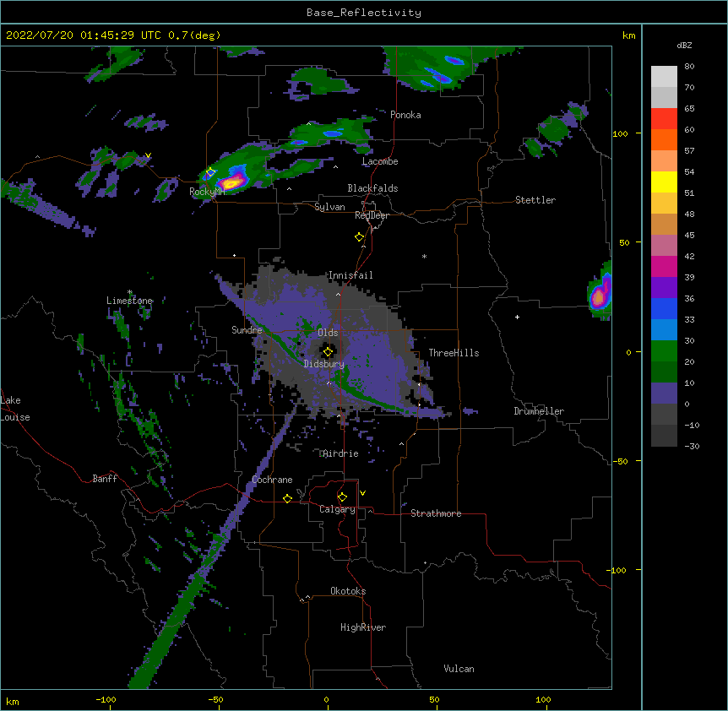Click the Stettler town label
This screenshot has height=711, width=728.
535,200
